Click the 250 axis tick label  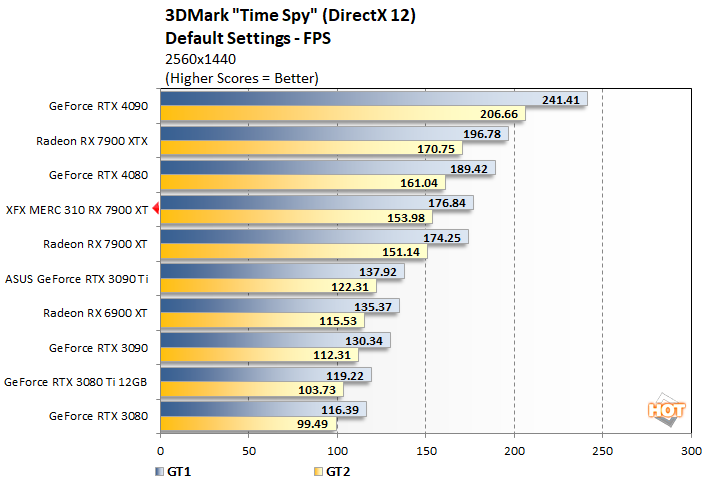coord(602,451)
